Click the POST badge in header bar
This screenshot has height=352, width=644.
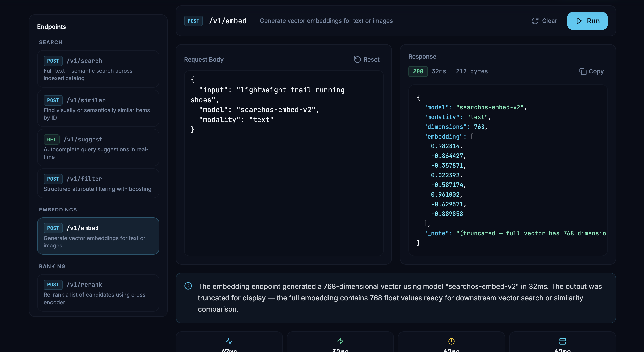(x=193, y=21)
